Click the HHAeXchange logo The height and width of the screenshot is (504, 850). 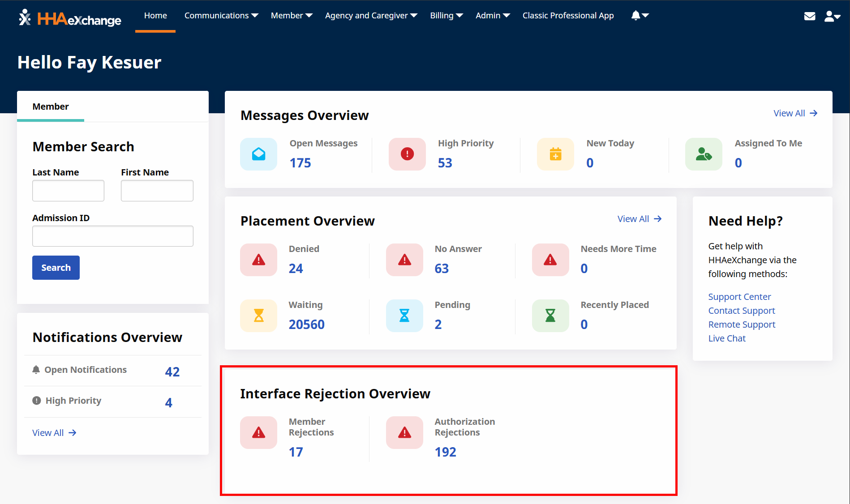click(70, 18)
